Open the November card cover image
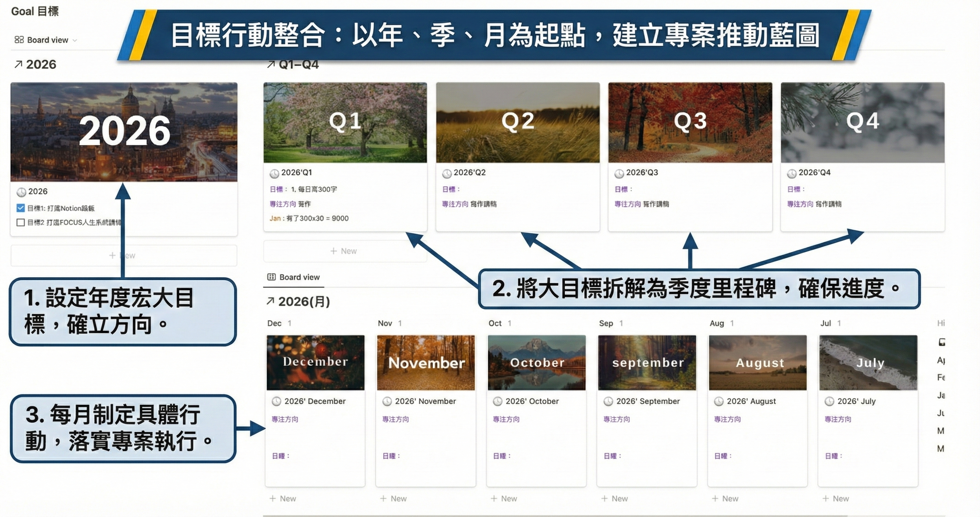 tap(426, 363)
